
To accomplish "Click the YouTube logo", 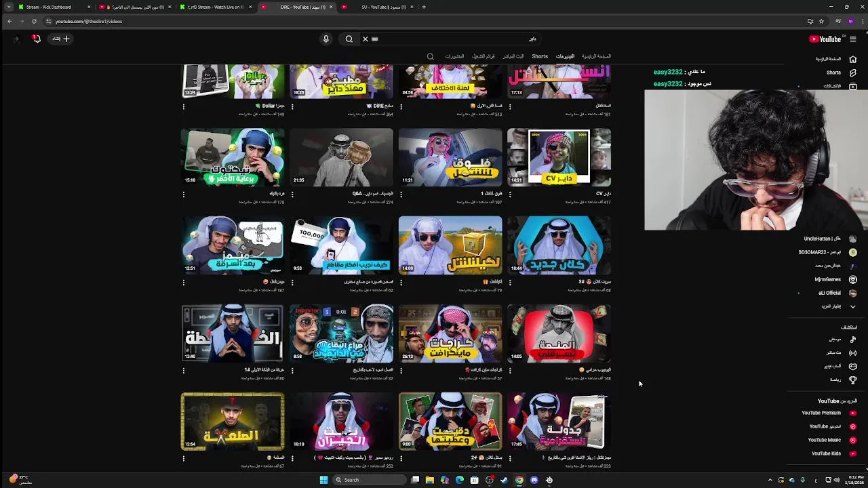I will (825, 39).
